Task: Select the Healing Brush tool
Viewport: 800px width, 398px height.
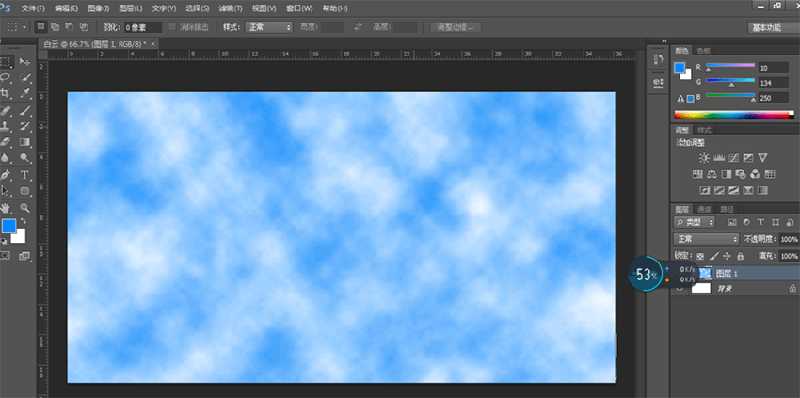Action: [6, 110]
